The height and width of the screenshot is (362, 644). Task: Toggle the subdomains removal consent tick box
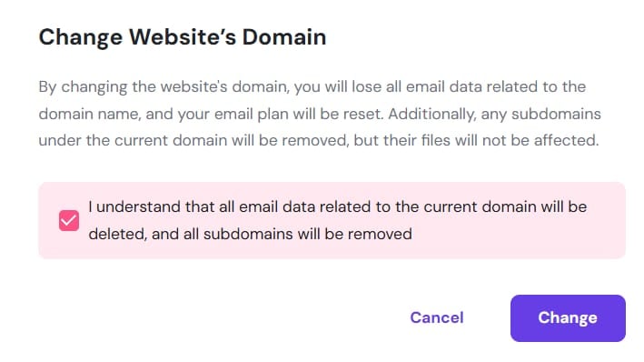pyautogui.click(x=69, y=220)
